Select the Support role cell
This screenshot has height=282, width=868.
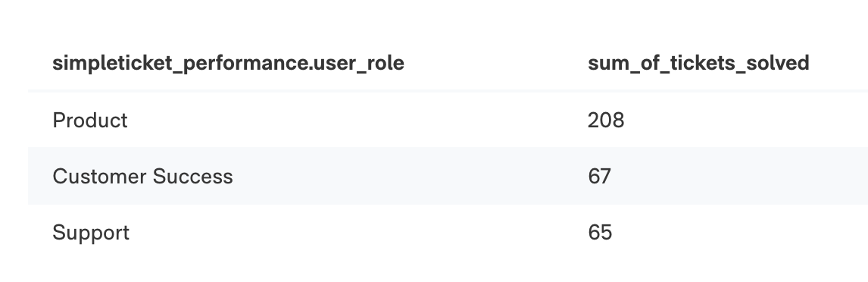91,233
